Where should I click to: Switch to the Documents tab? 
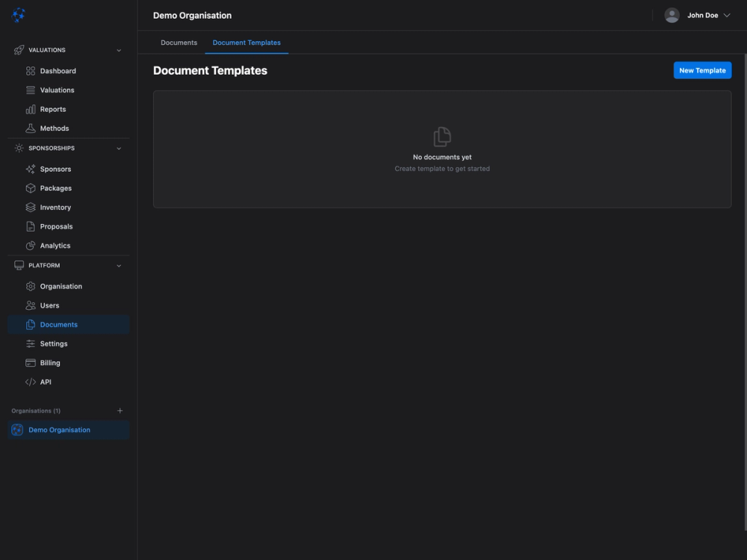[179, 42]
